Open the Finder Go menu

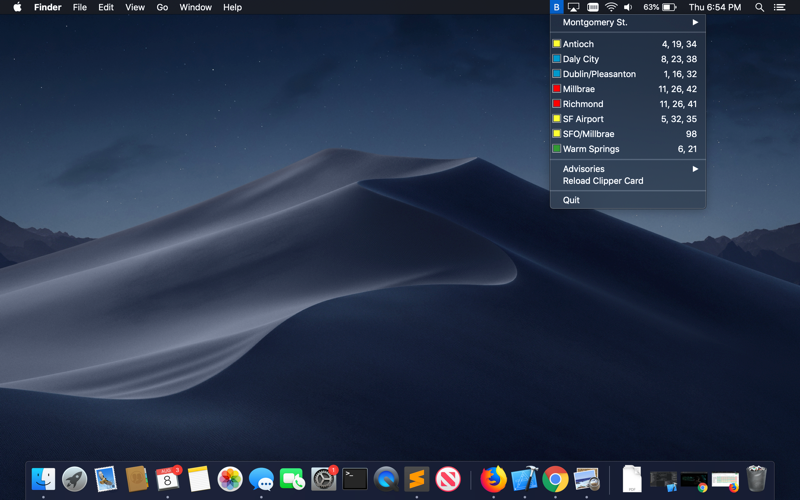click(x=162, y=7)
